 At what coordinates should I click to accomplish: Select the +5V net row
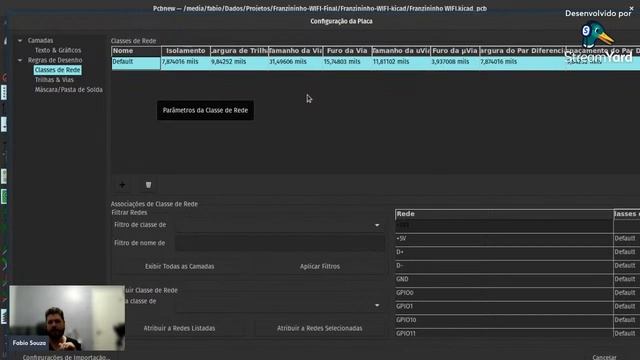[504, 239]
